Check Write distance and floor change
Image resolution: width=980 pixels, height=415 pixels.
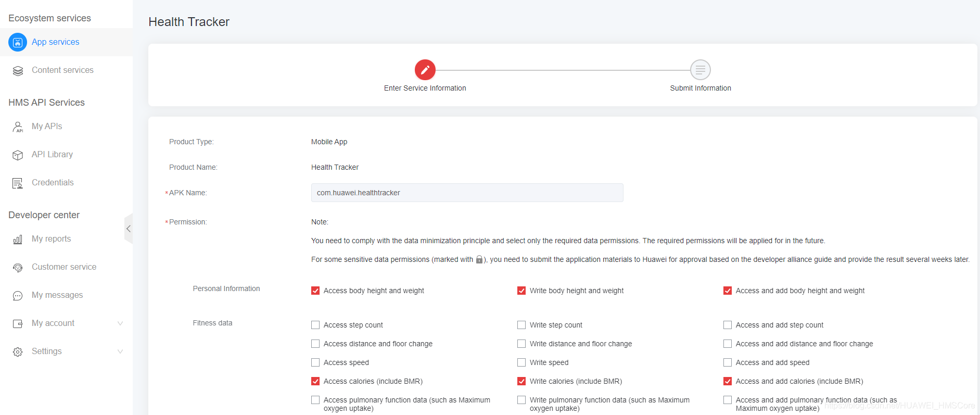tap(521, 344)
